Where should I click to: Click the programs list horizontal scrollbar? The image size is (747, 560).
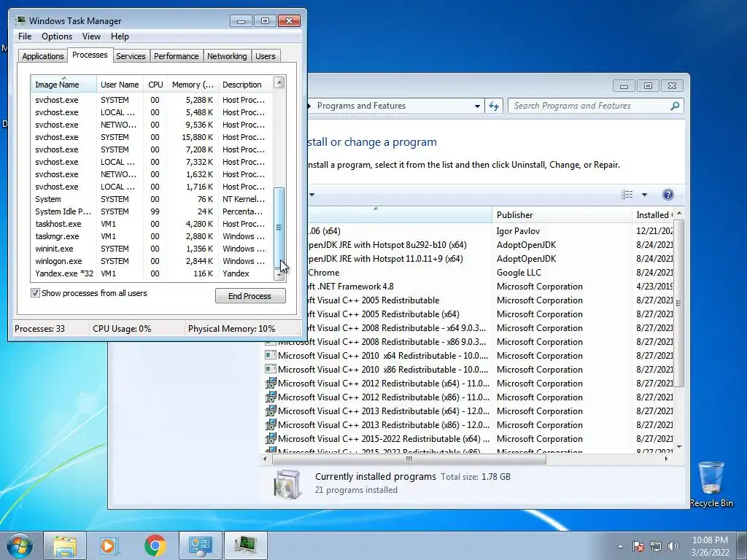[x=409, y=459]
